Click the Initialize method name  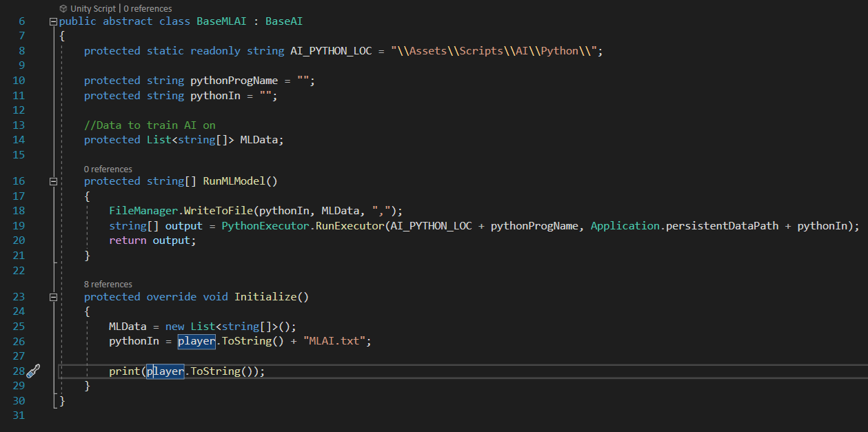click(x=265, y=297)
